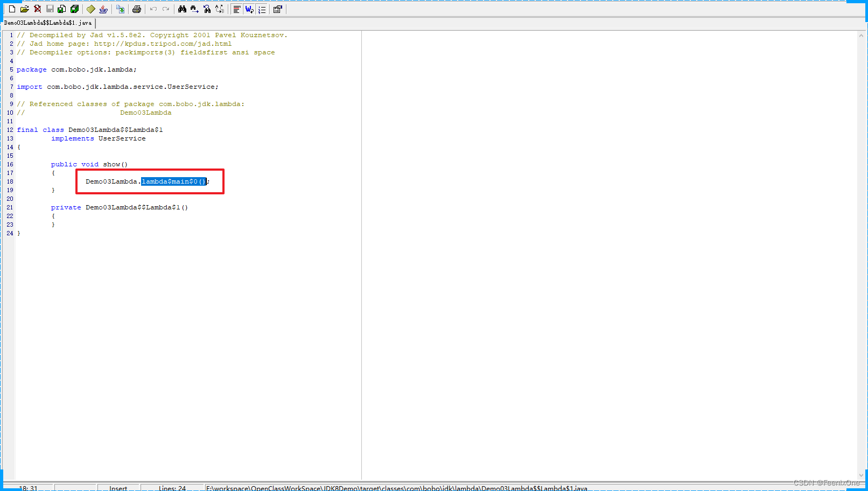Close the file with red X icon

pos(37,9)
